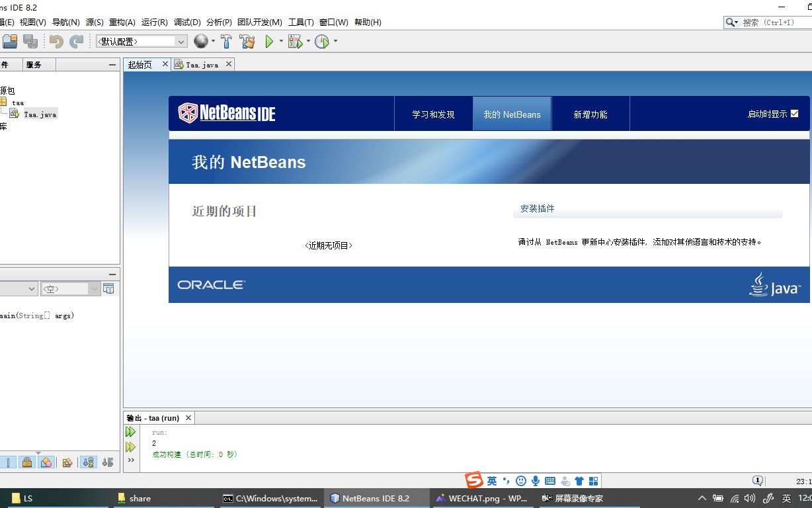Image resolution: width=812 pixels, height=508 pixels.
Task: Select the taa package node
Action: [x=18, y=103]
